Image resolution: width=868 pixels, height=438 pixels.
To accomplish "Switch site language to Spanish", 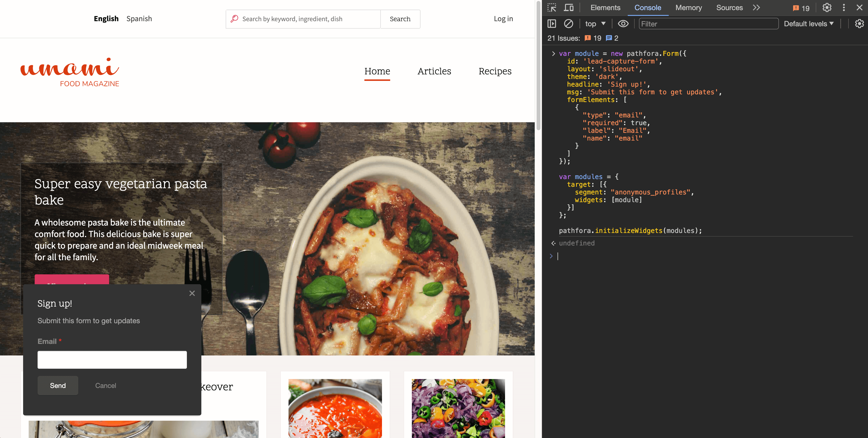I will pos(139,19).
